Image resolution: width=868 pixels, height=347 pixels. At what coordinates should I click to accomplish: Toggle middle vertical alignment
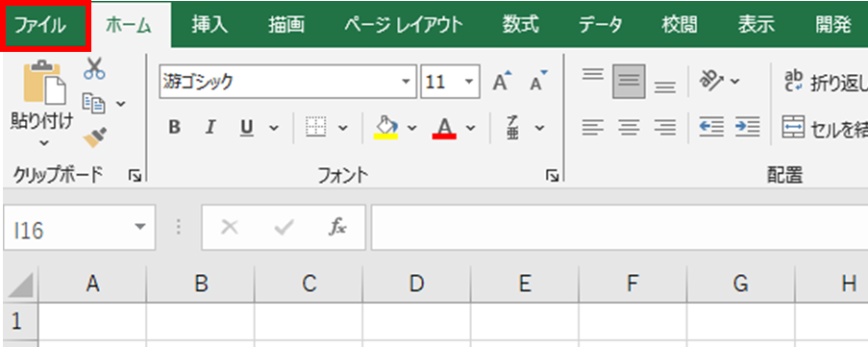[629, 82]
